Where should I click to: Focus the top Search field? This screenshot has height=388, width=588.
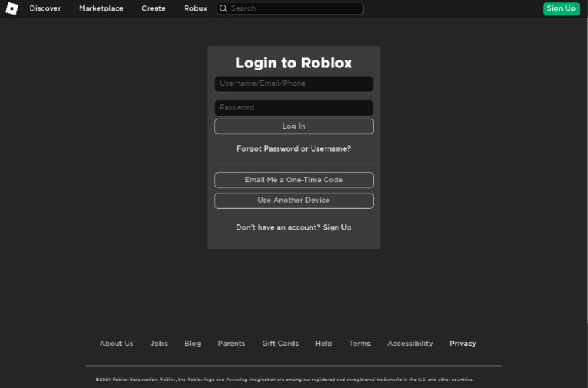click(290, 8)
